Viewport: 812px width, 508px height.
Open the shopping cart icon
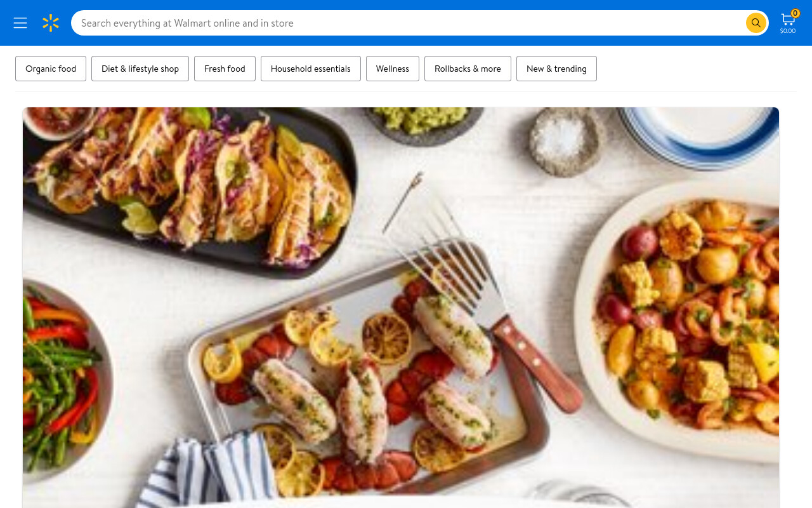[x=788, y=20]
